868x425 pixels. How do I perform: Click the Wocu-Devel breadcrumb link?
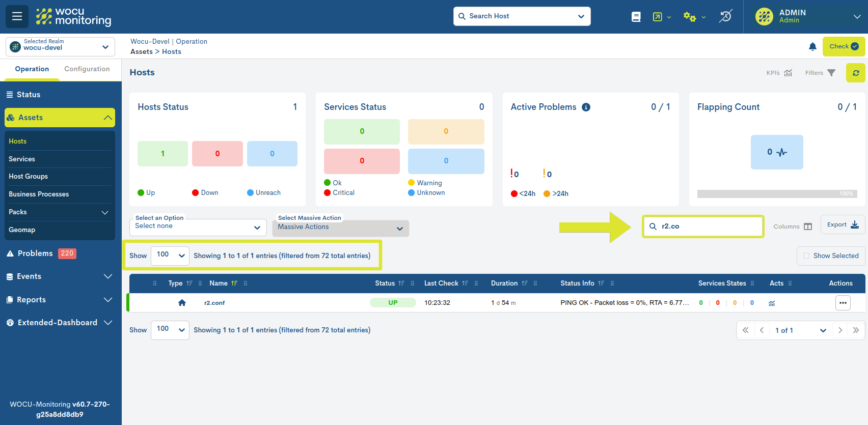coord(150,42)
